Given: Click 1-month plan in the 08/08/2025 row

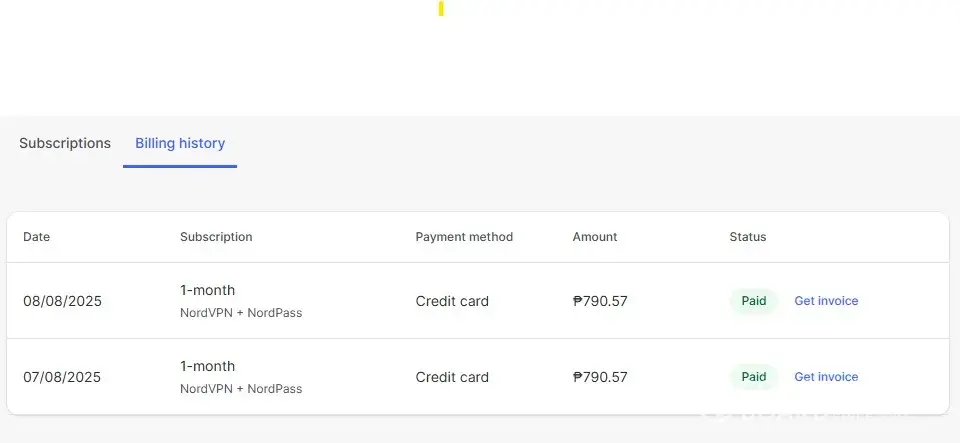Looking at the screenshot, I should [x=208, y=290].
